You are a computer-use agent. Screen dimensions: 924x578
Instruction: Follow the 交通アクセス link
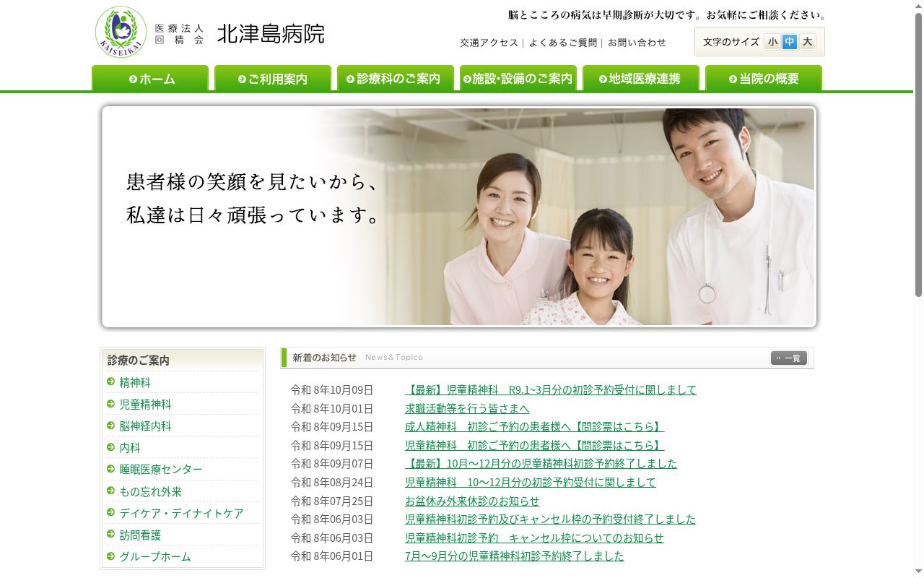[x=489, y=43]
